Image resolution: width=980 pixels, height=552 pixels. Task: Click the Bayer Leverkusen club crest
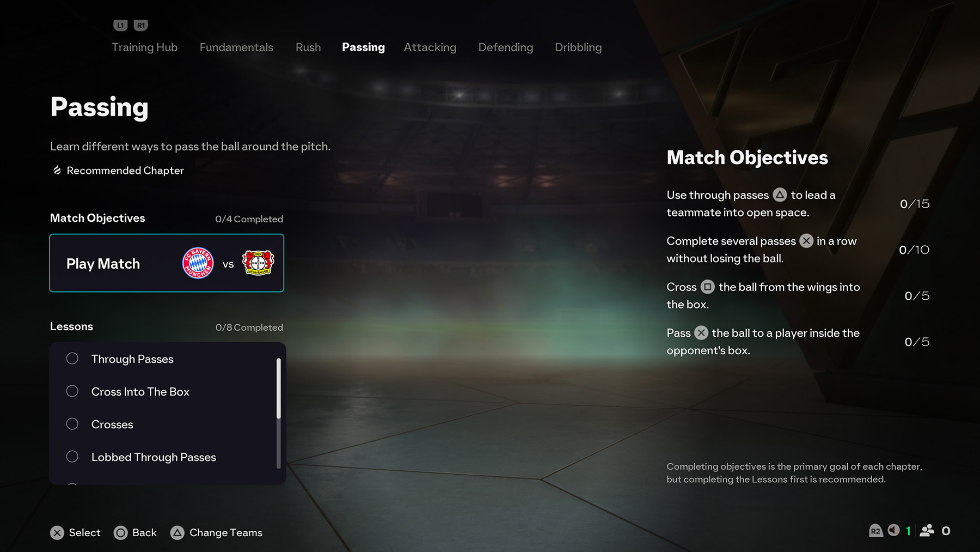pos(258,263)
